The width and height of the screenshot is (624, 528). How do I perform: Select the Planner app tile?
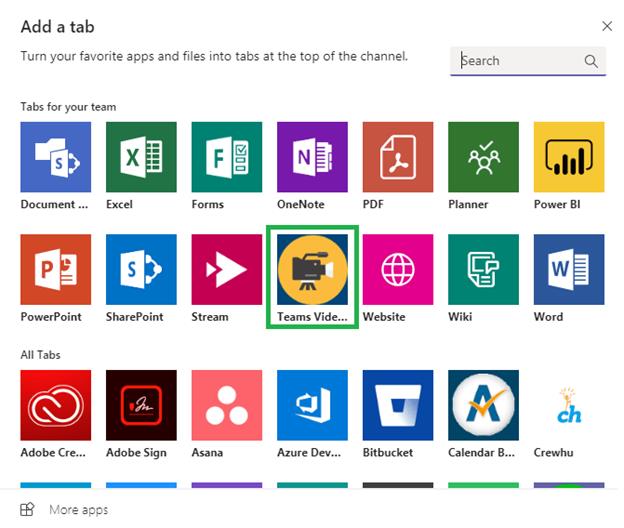(484, 157)
